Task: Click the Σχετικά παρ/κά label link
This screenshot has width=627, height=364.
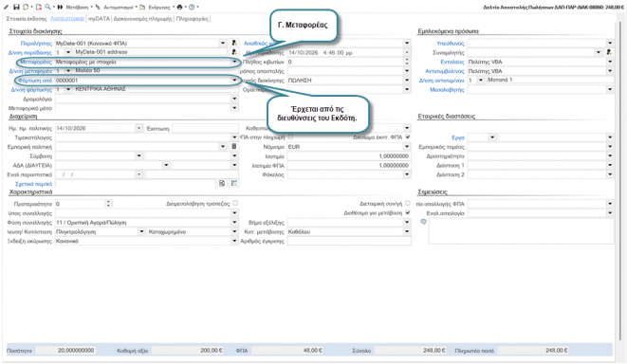Action: pyautogui.click(x=33, y=184)
